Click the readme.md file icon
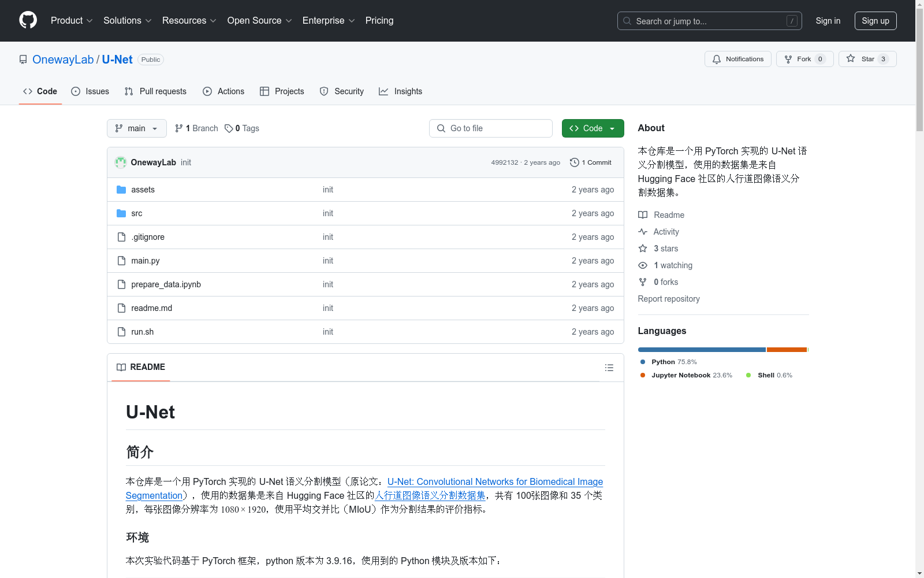The width and height of the screenshot is (924, 578). [x=121, y=308]
